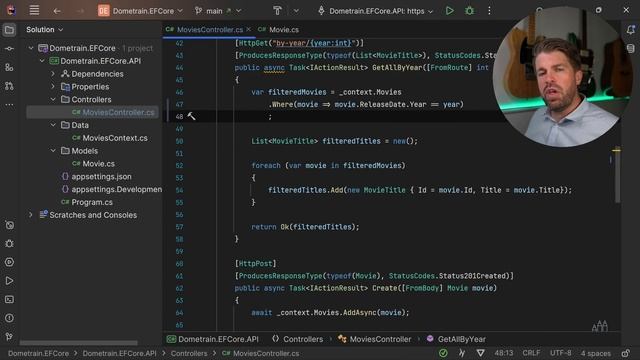Click the yellow warning marker on the scrollbar stripe

point(616,151)
